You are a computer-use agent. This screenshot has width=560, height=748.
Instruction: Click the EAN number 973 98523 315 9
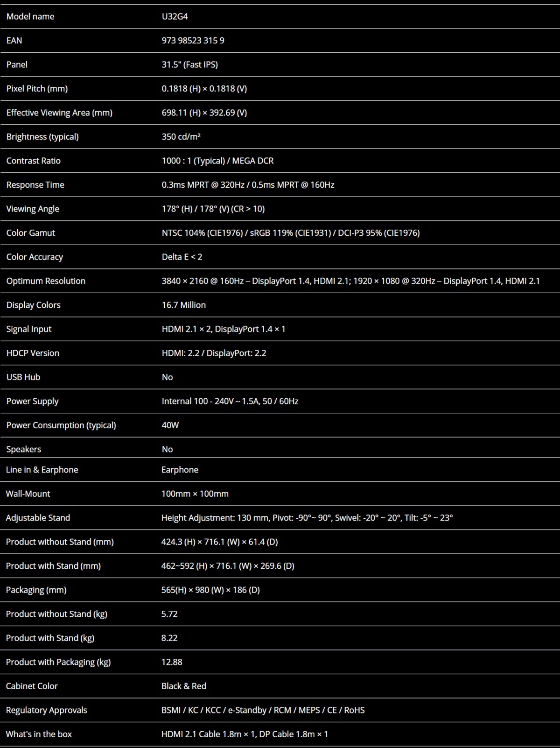(193, 41)
